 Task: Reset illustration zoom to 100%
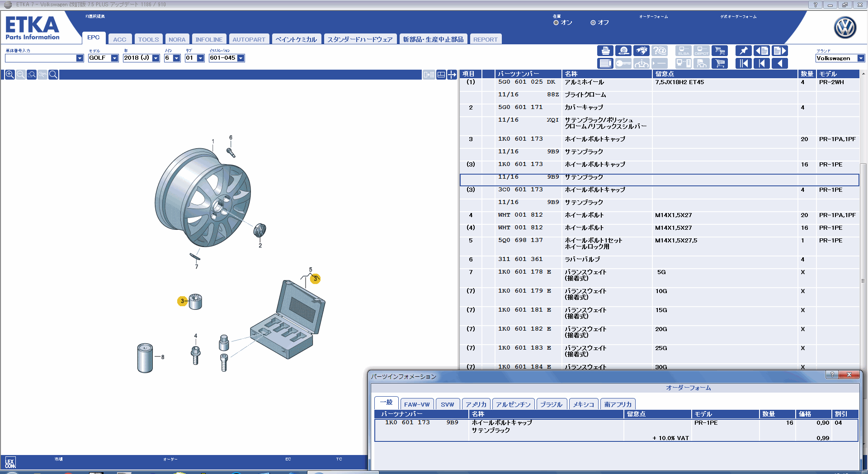(x=42, y=75)
